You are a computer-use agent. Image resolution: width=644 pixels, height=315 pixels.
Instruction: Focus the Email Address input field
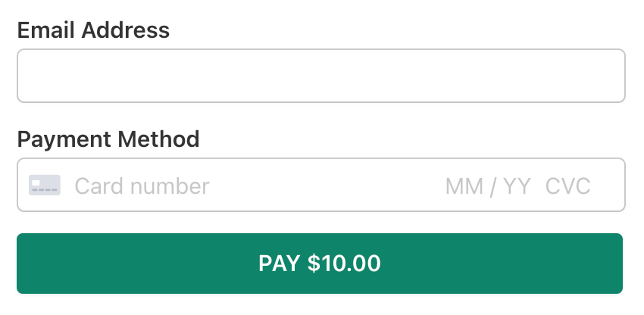tap(320, 76)
